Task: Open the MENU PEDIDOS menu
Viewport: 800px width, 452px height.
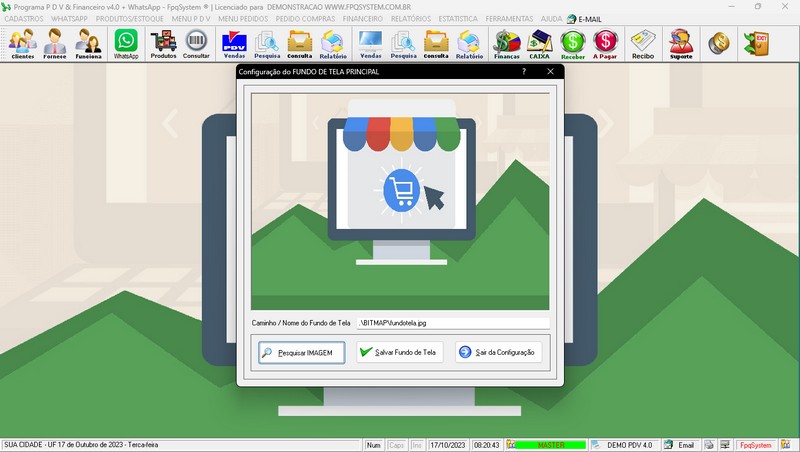Action: pos(243,19)
